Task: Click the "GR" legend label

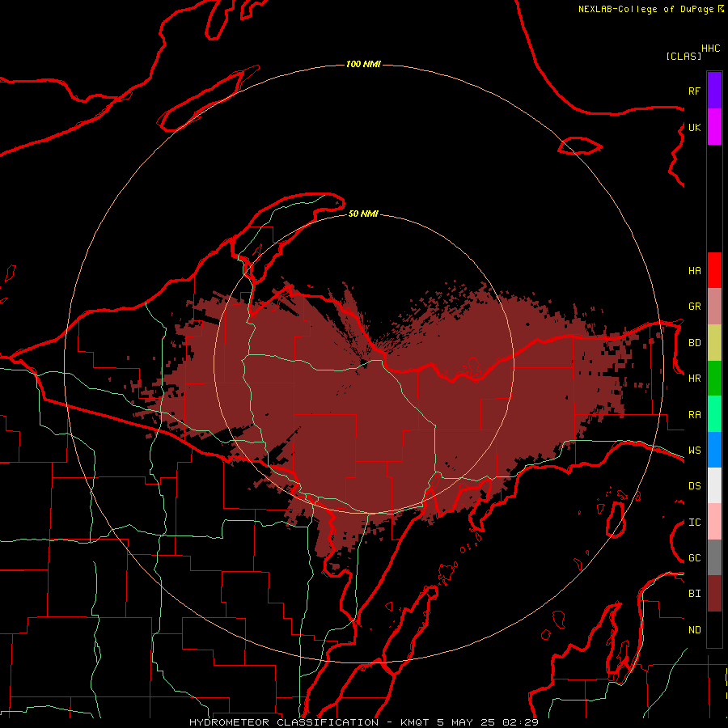Action: click(694, 307)
